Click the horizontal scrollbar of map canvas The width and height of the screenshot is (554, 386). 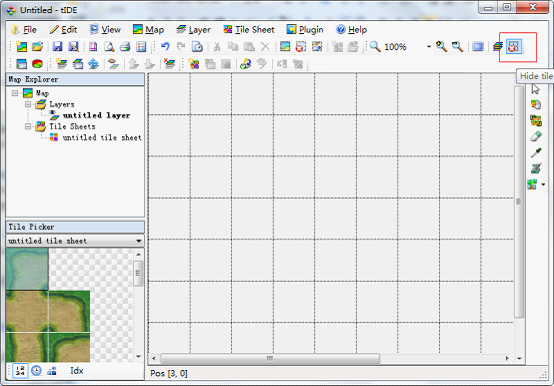(330, 358)
